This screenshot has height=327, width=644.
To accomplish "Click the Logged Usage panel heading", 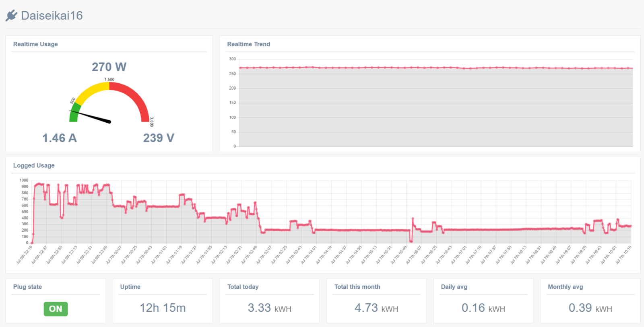I will [x=34, y=166].
